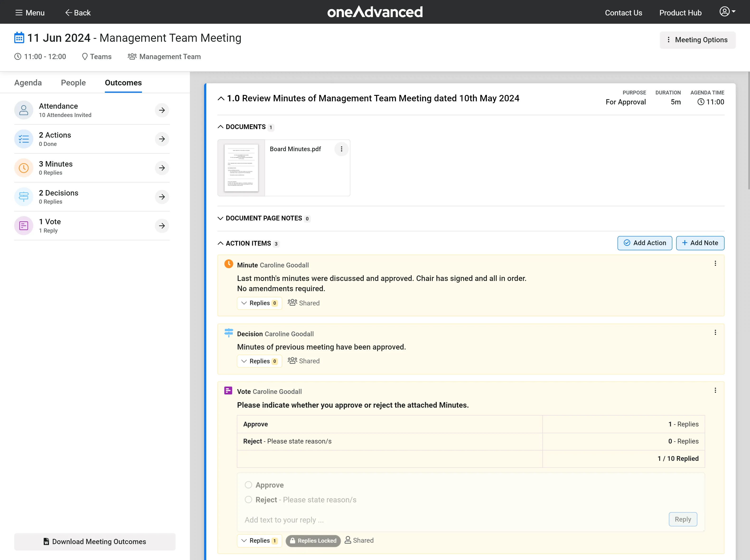Collapse the Documents section
This screenshot has width=750, height=560.
[220, 127]
